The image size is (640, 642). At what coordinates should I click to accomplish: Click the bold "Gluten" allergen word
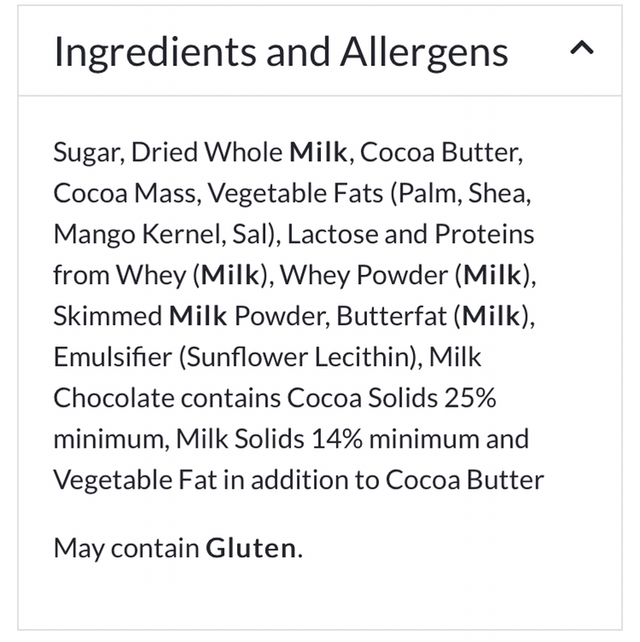pyautogui.click(x=251, y=548)
